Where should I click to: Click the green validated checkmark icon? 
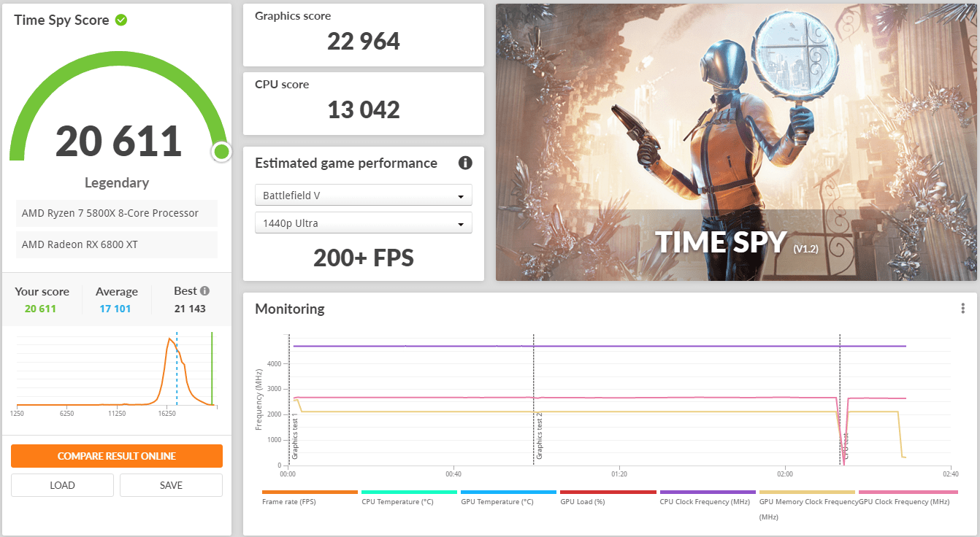121,20
